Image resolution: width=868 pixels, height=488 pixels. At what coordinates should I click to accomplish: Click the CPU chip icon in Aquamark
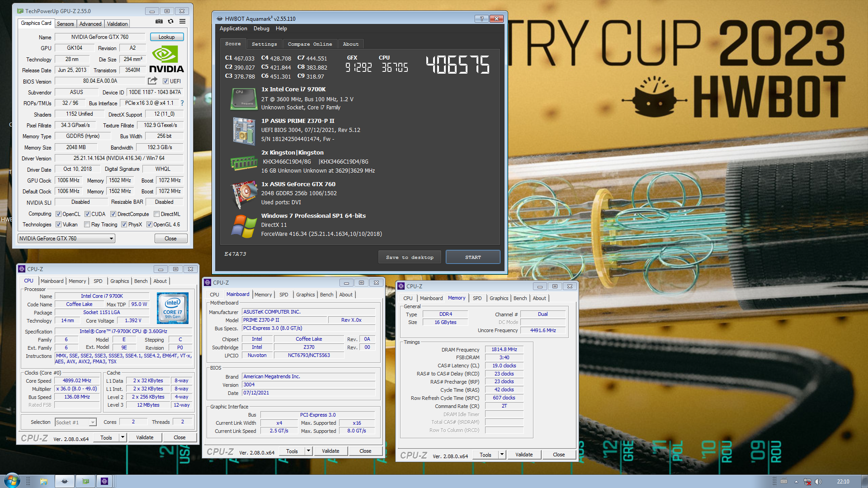[244, 99]
